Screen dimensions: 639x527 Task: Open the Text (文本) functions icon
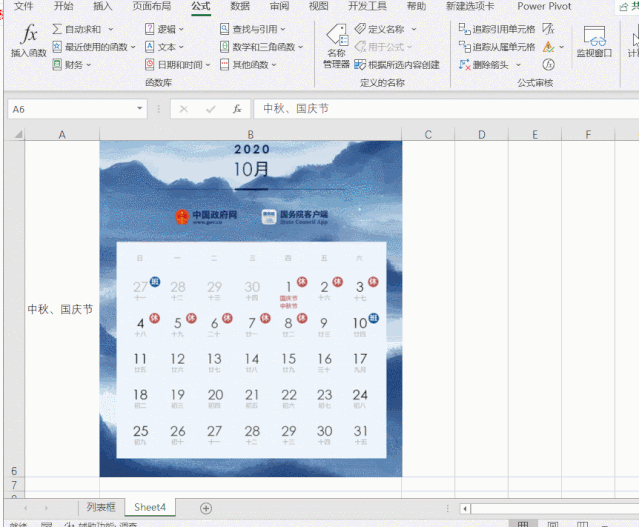[150, 47]
